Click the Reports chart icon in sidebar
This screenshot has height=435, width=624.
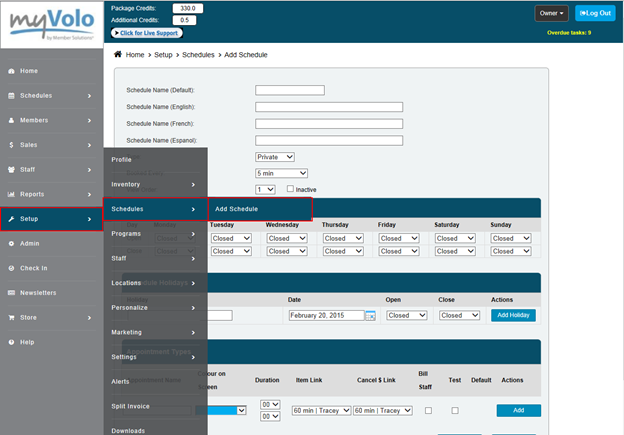pos(10,194)
